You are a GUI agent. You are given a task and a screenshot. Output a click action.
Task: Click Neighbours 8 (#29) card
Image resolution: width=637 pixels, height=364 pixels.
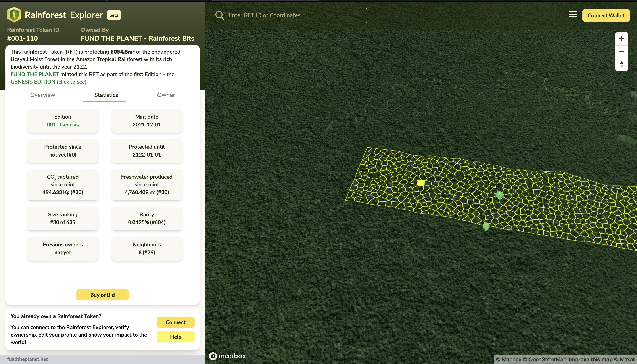[x=147, y=249]
